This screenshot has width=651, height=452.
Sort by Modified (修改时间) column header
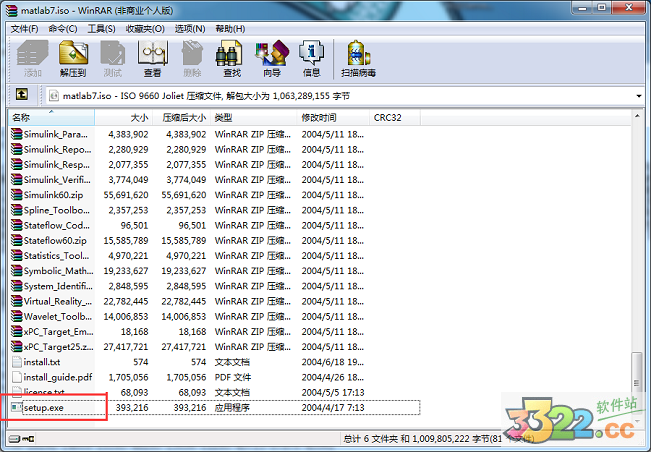click(x=333, y=117)
